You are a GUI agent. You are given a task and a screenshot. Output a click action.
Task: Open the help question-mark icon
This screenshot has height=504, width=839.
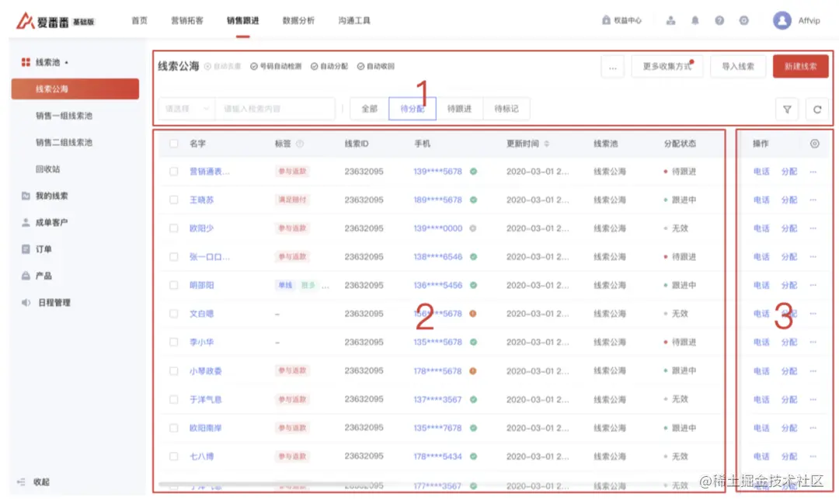point(719,21)
